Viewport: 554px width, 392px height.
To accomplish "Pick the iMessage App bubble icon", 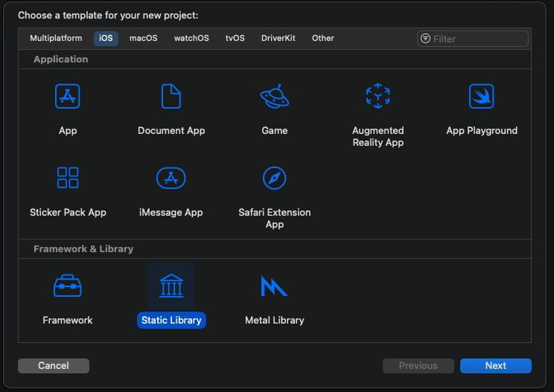I will (x=171, y=178).
